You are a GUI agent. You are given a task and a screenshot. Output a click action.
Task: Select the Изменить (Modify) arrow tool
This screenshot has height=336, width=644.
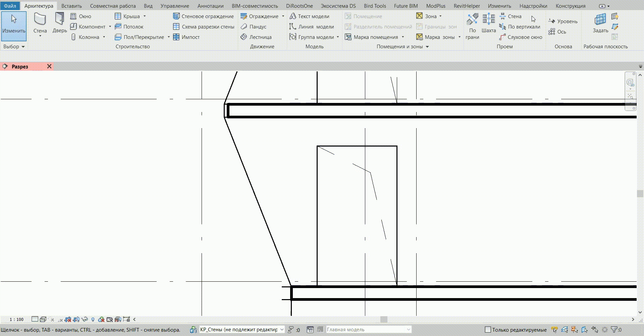(x=14, y=26)
